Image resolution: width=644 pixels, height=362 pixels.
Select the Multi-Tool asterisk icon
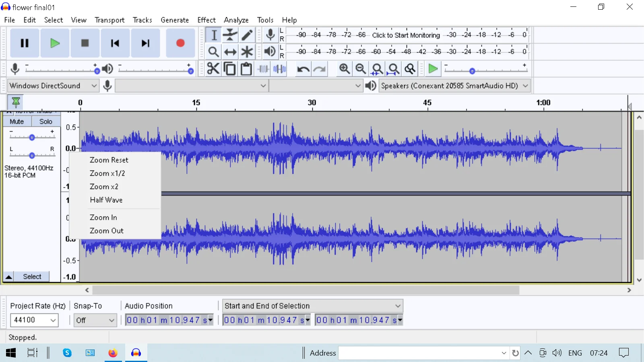coord(247,52)
